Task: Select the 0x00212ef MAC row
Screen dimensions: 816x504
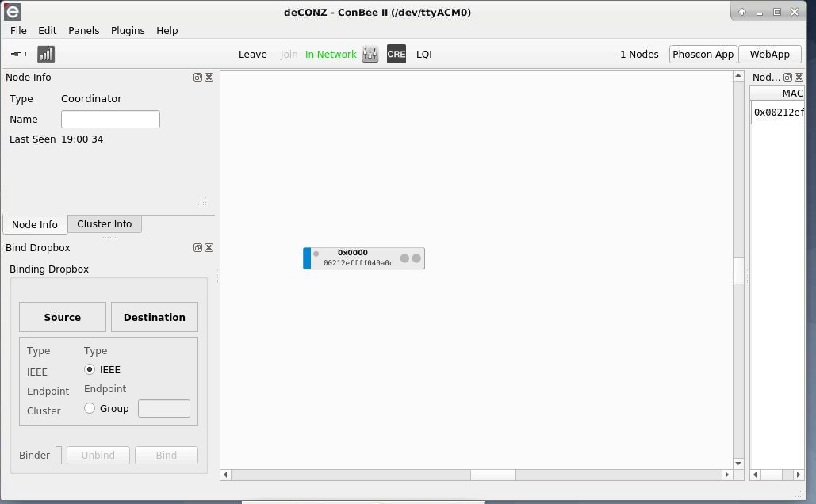Action: [778, 113]
